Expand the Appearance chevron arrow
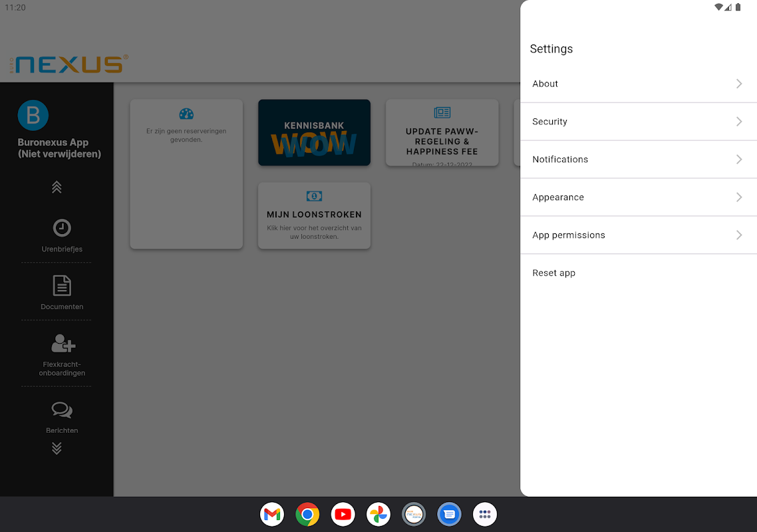This screenshot has height=532, width=757. tap(738, 197)
